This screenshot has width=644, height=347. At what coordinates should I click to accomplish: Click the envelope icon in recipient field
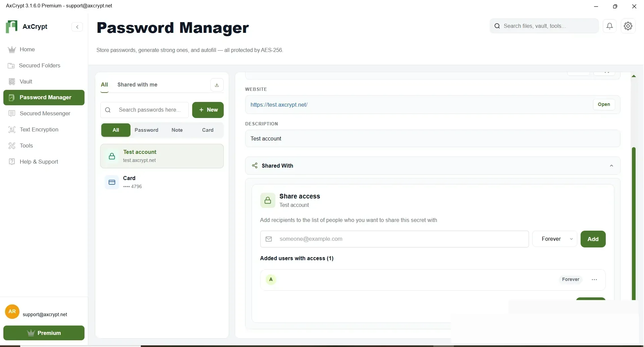pos(269,239)
